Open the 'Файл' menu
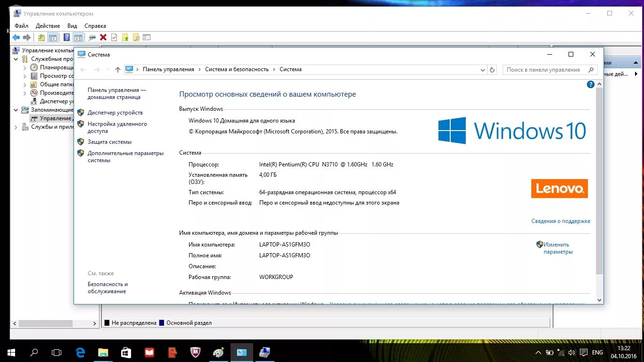The height and width of the screenshot is (362, 644). 21,26
